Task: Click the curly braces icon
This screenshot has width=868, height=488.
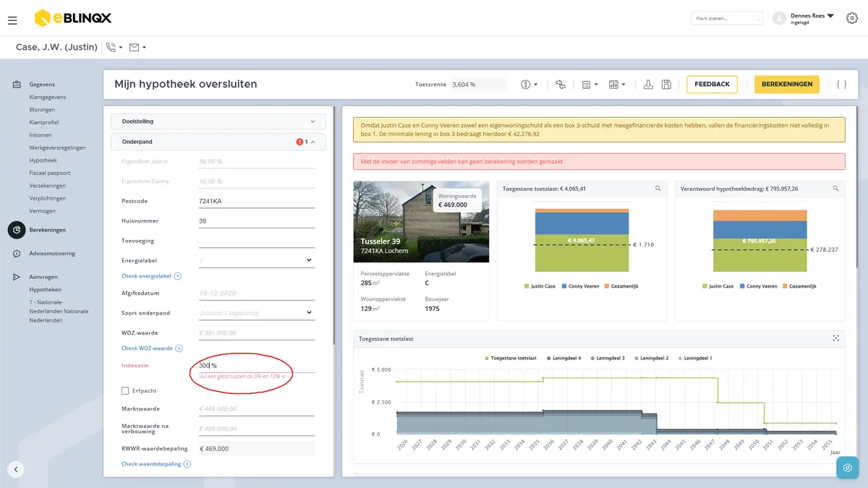Action: coord(841,85)
